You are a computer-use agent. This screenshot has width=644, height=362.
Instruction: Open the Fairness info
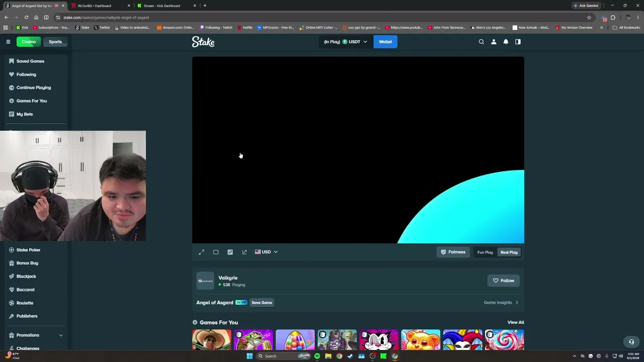click(x=453, y=252)
